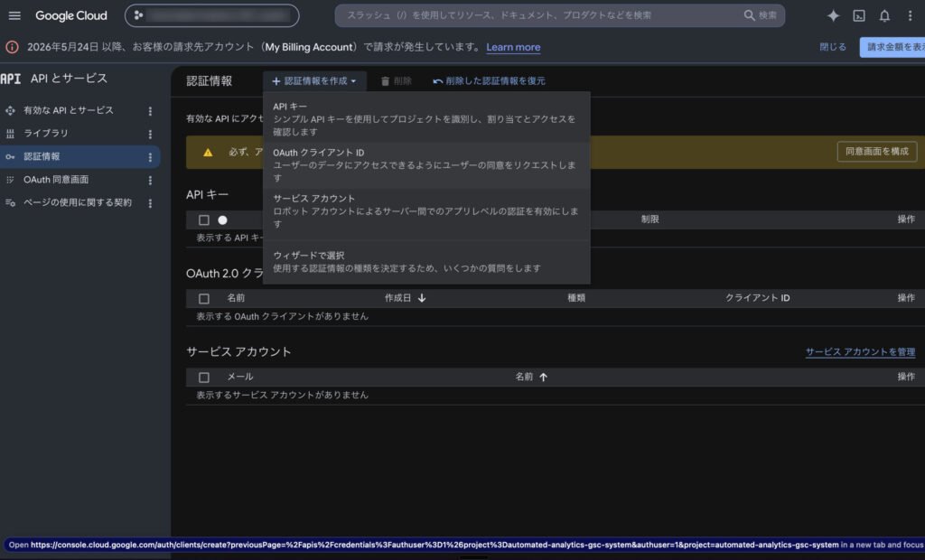Click the 認証情報 key icon
The image size is (925, 560).
(10, 156)
